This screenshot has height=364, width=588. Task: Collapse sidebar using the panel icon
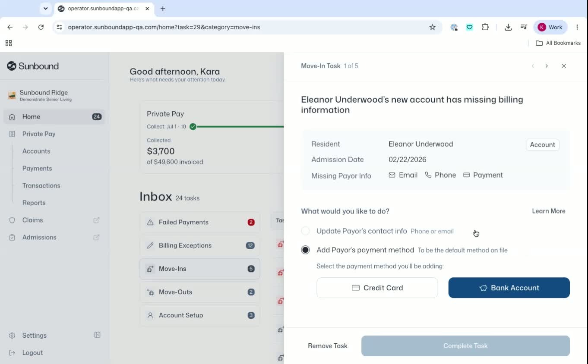98,335
